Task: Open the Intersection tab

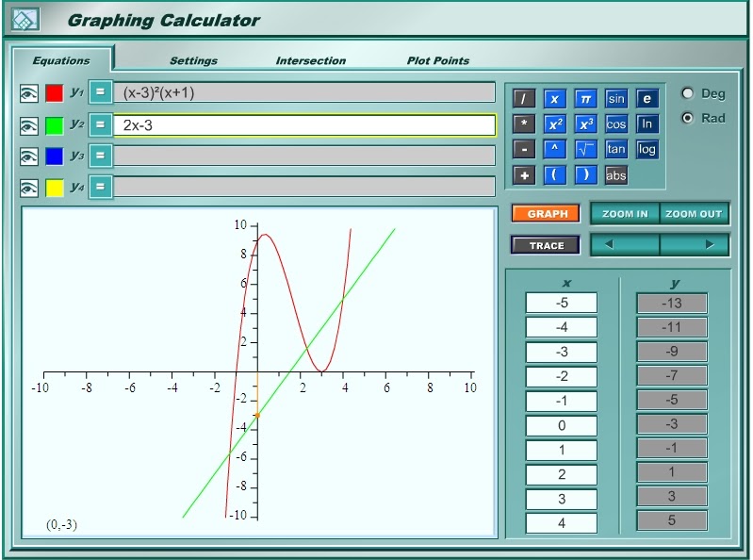Action: (311, 60)
